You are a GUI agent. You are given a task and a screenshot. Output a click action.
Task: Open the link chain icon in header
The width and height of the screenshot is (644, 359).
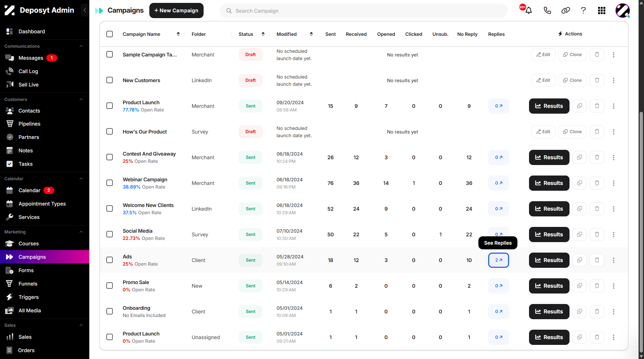tap(566, 10)
